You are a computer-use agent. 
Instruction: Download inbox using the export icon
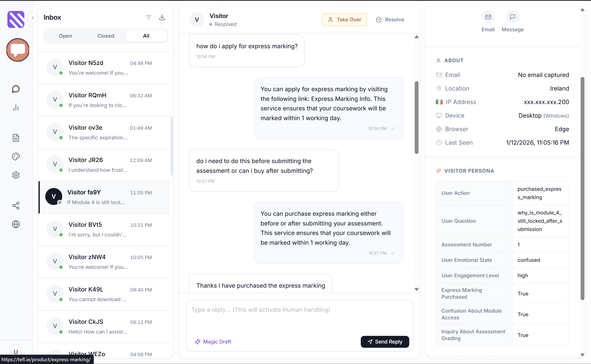[162, 17]
